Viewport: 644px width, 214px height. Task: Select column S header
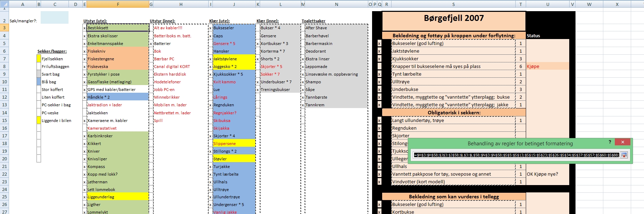[x=453, y=5]
